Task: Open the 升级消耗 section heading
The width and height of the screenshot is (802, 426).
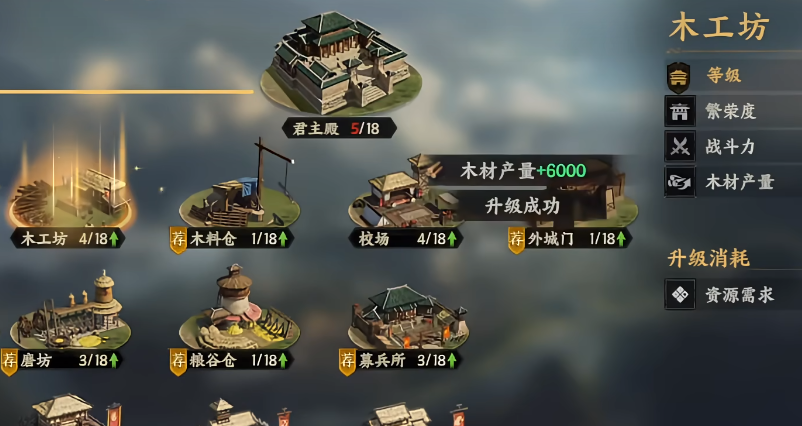Action: point(708,258)
